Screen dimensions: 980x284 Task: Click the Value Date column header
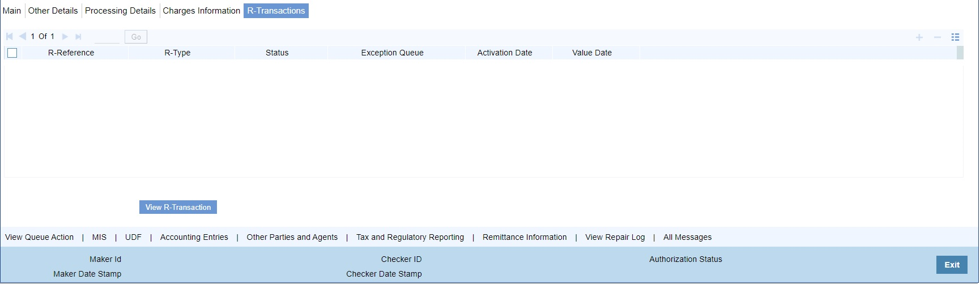592,53
